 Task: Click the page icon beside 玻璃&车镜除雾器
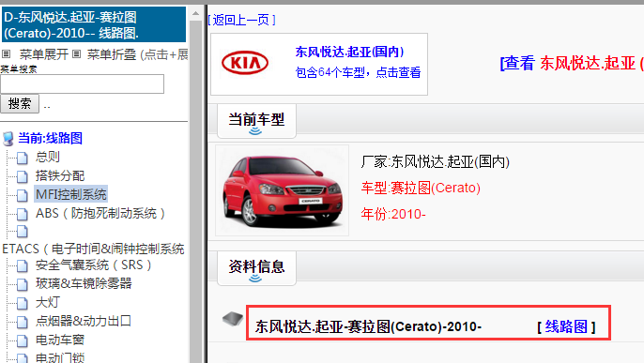[23, 284]
